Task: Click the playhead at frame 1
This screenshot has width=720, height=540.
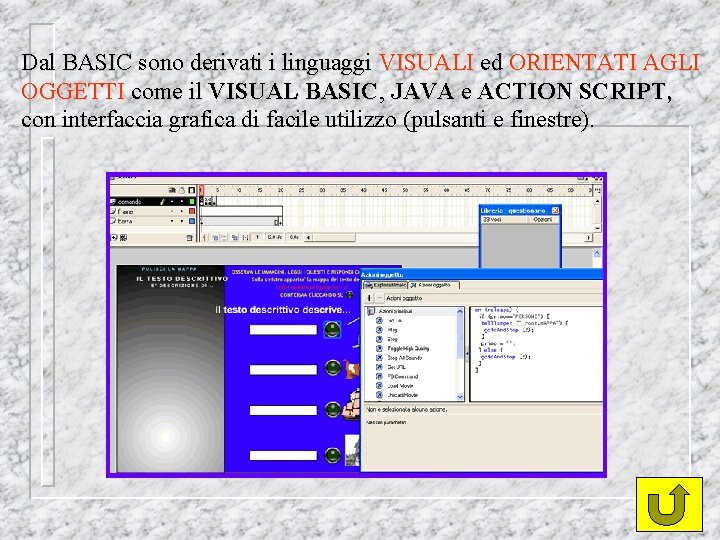Action: coord(201,190)
